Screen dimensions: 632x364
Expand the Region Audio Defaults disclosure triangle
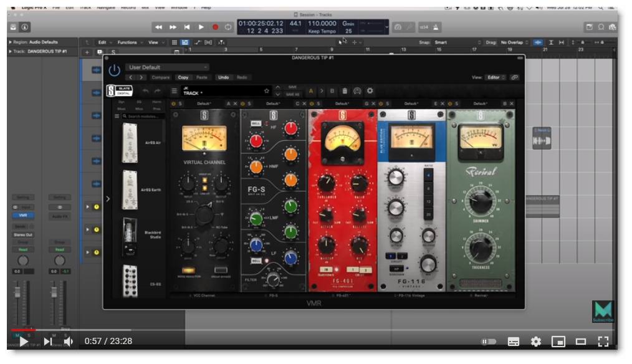pyautogui.click(x=10, y=42)
